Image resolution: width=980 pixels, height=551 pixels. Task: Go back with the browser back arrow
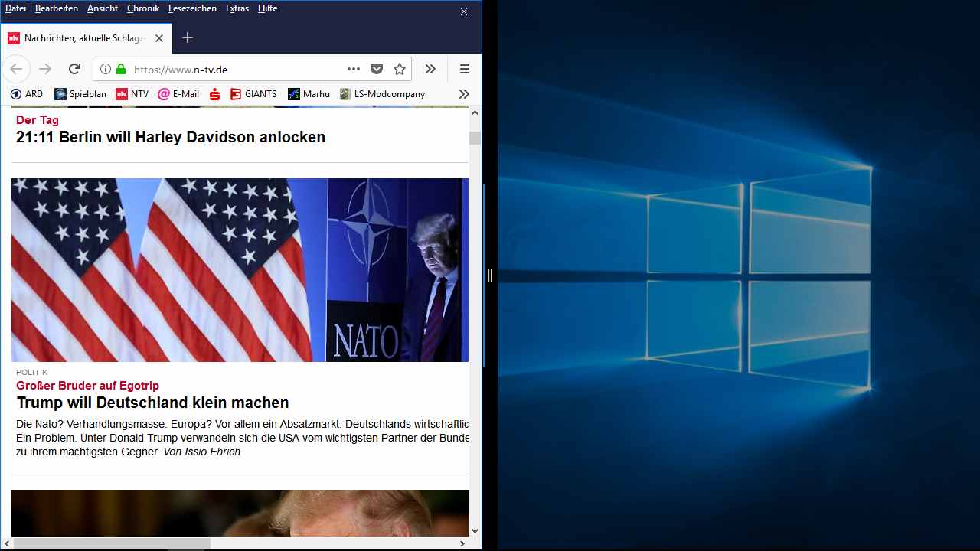click(16, 69)
